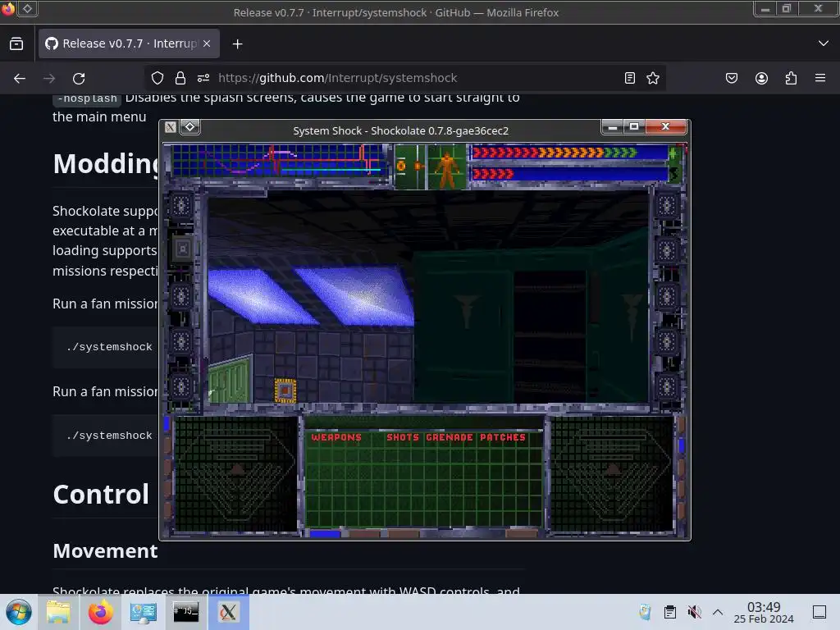The image size is (840, 630).
Task: Toggle reader view for this page
Action: (x=630, y=78)
